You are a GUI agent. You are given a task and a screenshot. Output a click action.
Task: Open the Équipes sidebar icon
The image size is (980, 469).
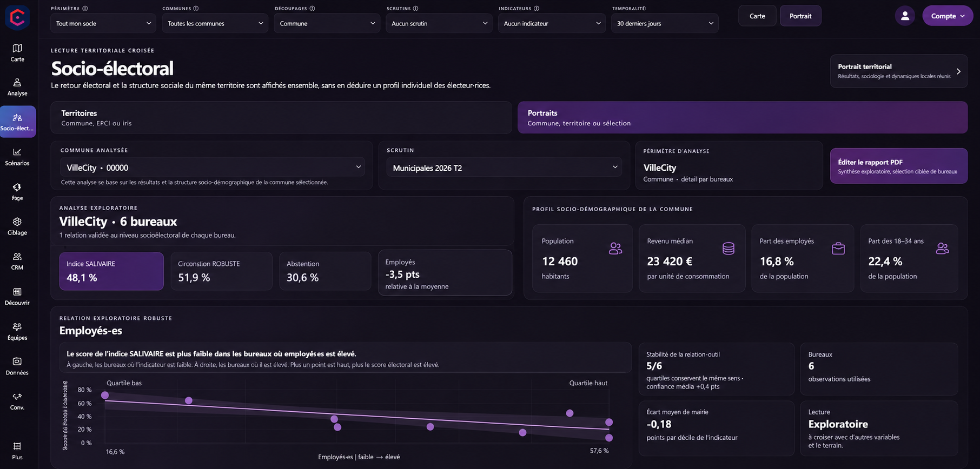coord(17,326)
